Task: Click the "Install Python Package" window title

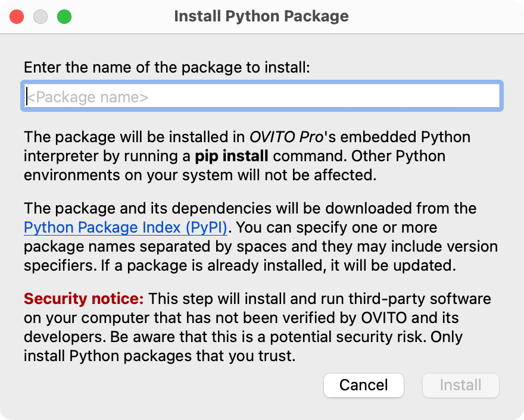Action: (x=261, y=16)
